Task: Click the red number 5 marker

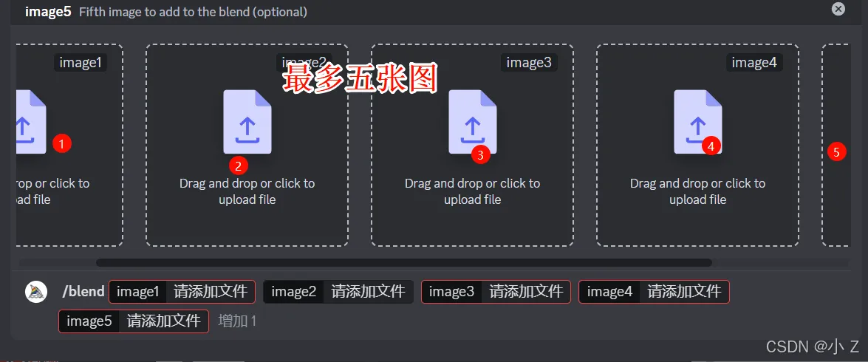Action: click(836, 151)
